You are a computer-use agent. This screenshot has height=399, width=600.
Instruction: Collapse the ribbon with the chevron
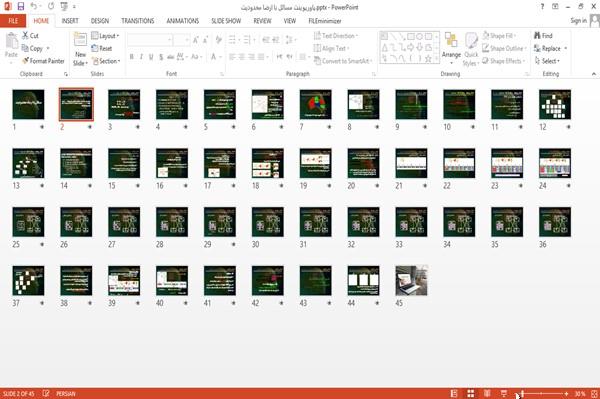tap(593, 74)
